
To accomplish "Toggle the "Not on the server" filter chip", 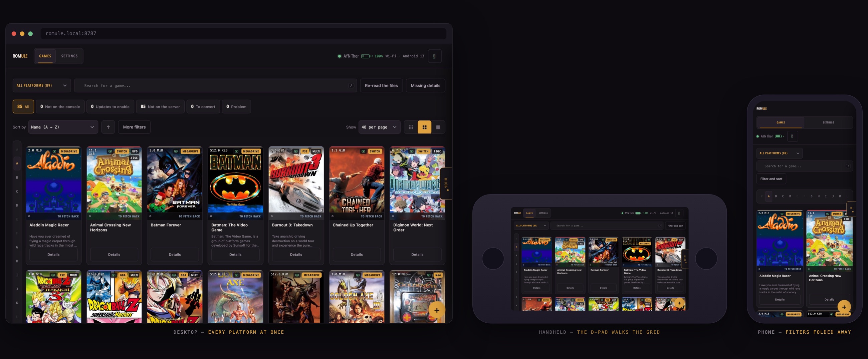I will point(160,106).
